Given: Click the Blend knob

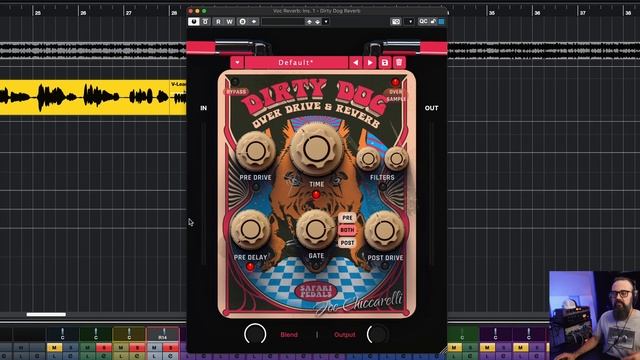Looking at the screenshot, I should [255, 334].
